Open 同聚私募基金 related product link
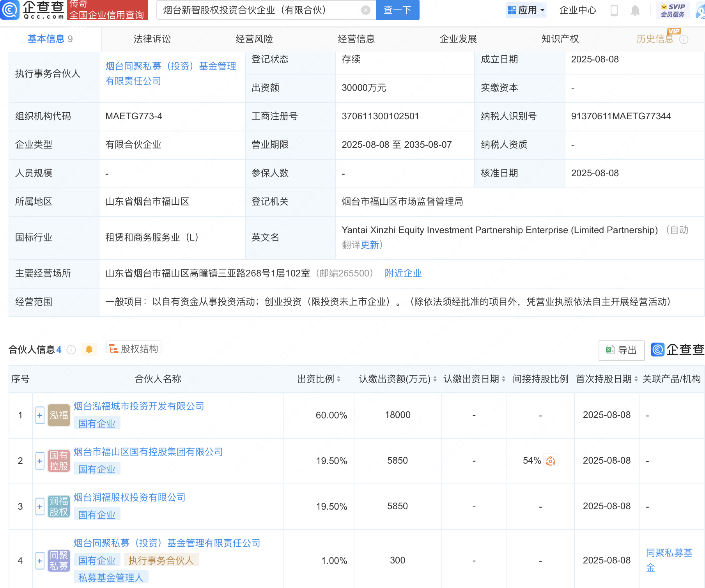705x588 pixels. tap(669, 560)
